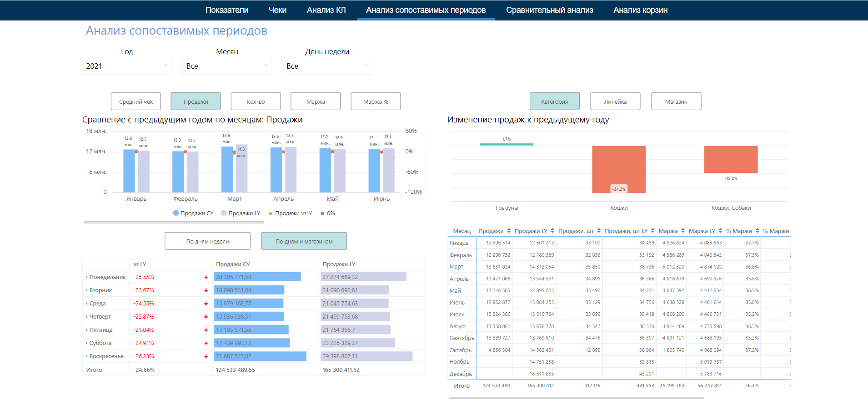Click the Продажи LY legend marker

coord(224,213)
